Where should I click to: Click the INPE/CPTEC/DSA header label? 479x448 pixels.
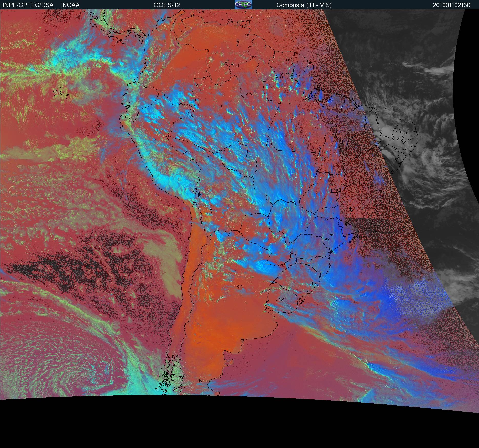28,5
